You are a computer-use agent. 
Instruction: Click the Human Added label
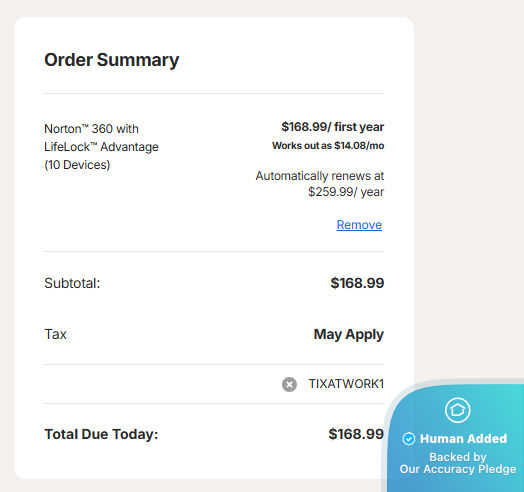(x=463, y=439)
